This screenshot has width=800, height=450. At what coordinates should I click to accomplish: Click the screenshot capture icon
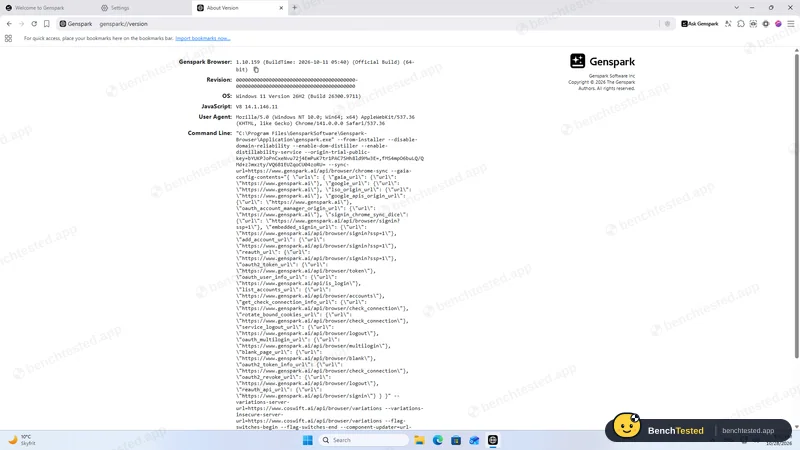coord(753,24)
